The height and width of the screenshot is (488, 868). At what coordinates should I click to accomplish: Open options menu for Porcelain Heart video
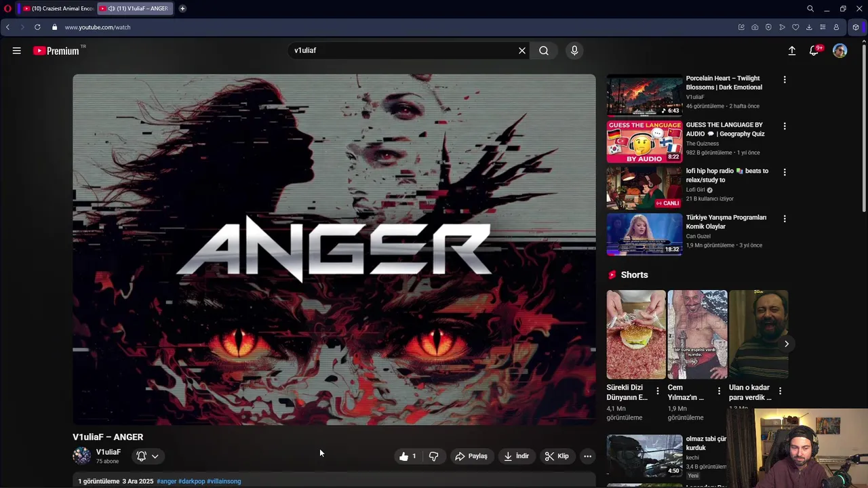[785, 79]
